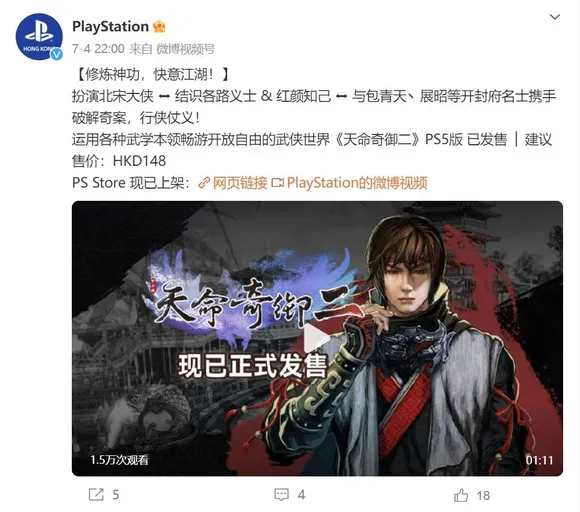The width and height of the screenshot is (580, 512).
Task: Open the PlayStation的微博视频 link
Action: coord(357,183)
